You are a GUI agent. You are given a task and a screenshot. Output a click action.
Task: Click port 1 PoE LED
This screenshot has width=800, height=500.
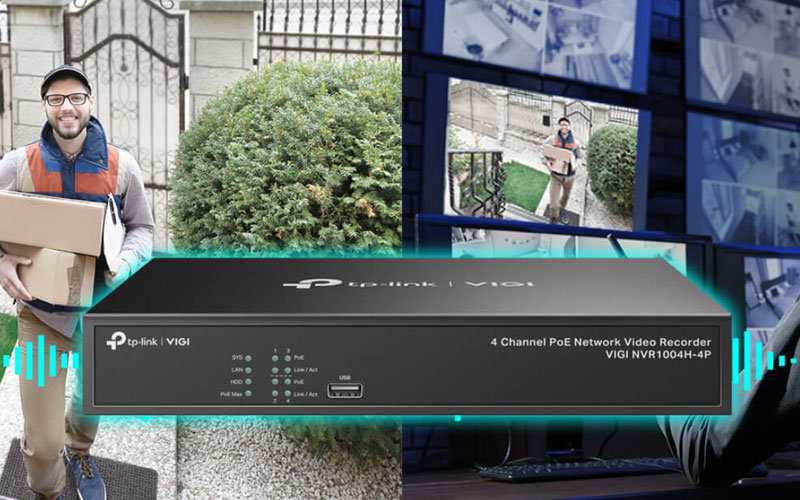tap(275, 359)
